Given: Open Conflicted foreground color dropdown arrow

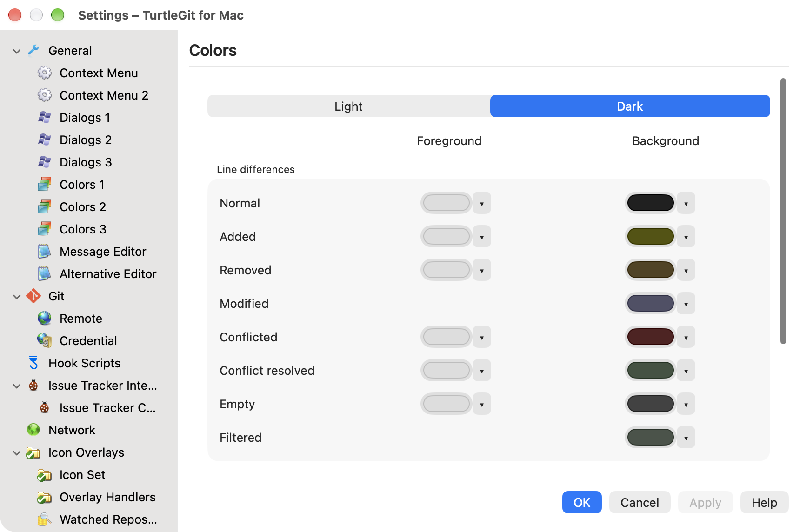Looking at the screenshot, I should (x=482, y=337).
